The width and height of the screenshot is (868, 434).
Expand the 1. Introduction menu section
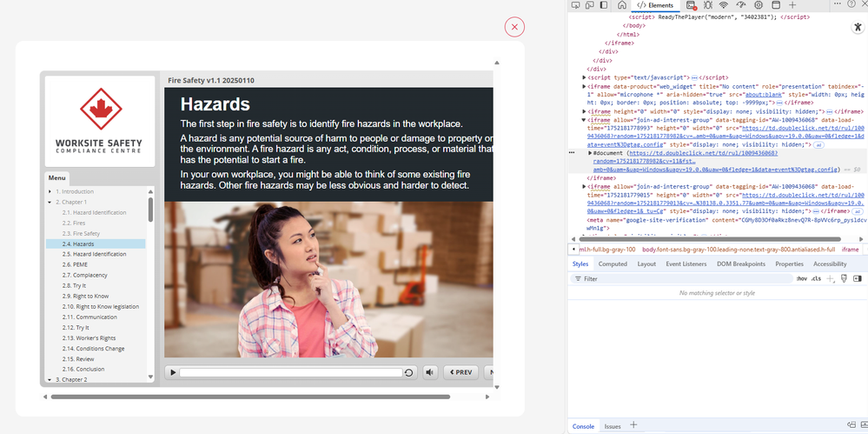(50, 191)
